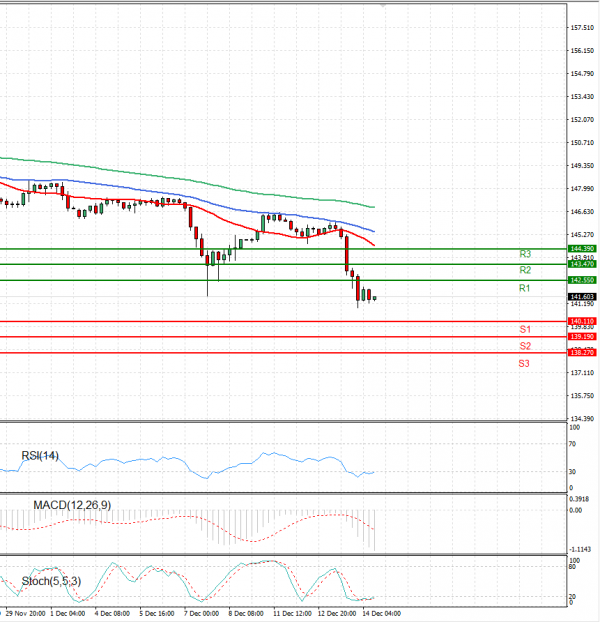
Task: Click the 11 Dec 12:00 time label
Action: click(292, 613)
